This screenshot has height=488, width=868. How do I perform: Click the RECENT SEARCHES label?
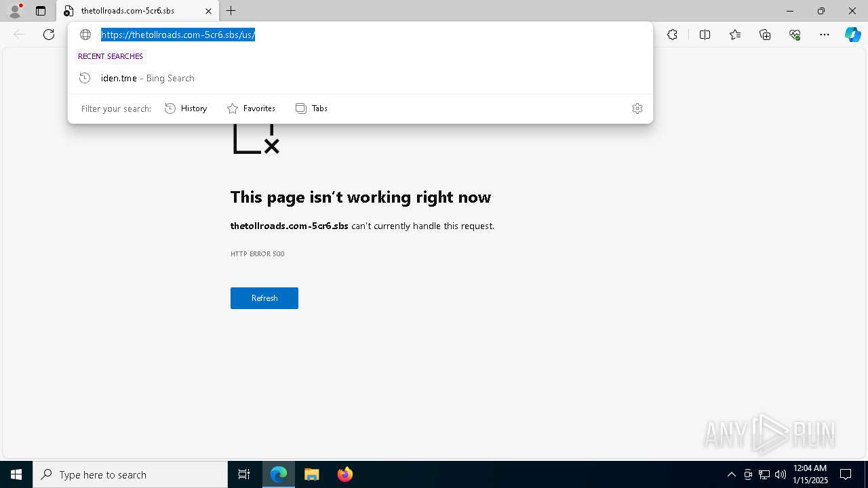(111, 56)
